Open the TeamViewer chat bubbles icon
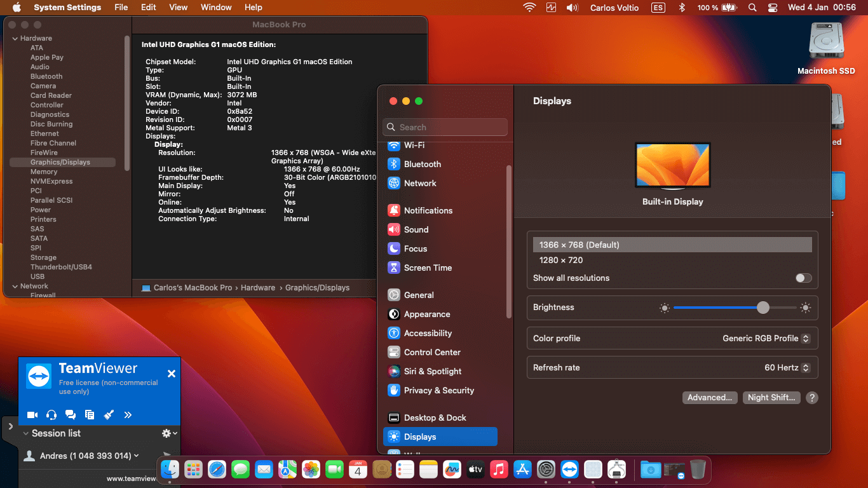 [x=71, y=415]
